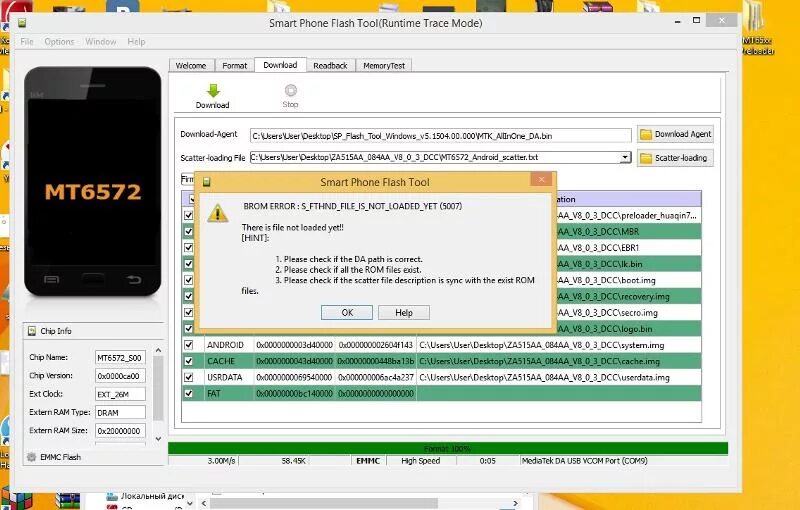Click the Chip Name field MT6572_S00

[120, 358]
